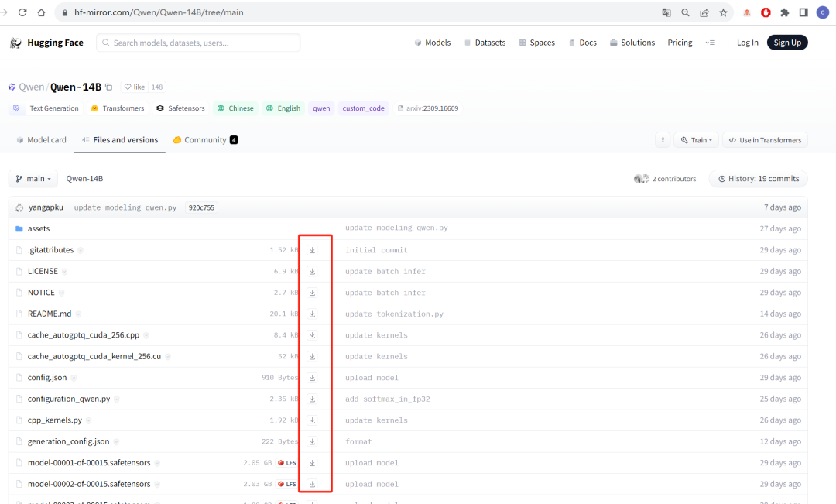Screen dimensions: 836x504
Task: Go to browser home page
Action: 41,12
